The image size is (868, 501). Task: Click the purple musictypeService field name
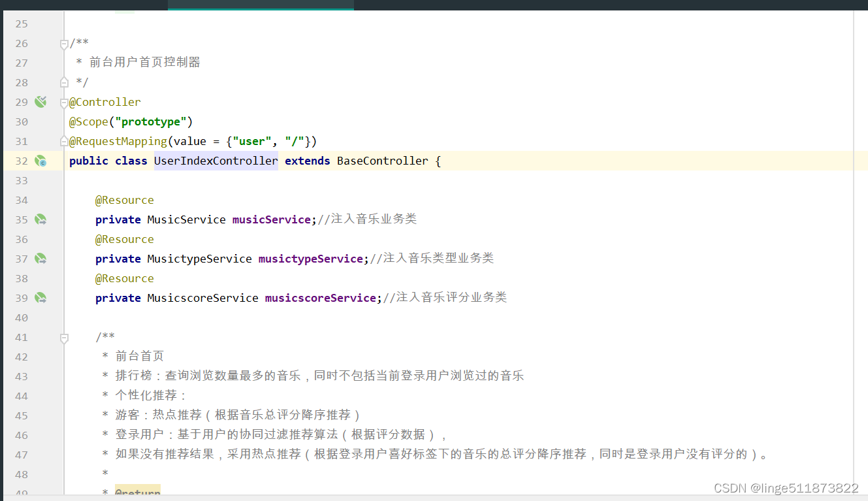[x=311, y=259]
